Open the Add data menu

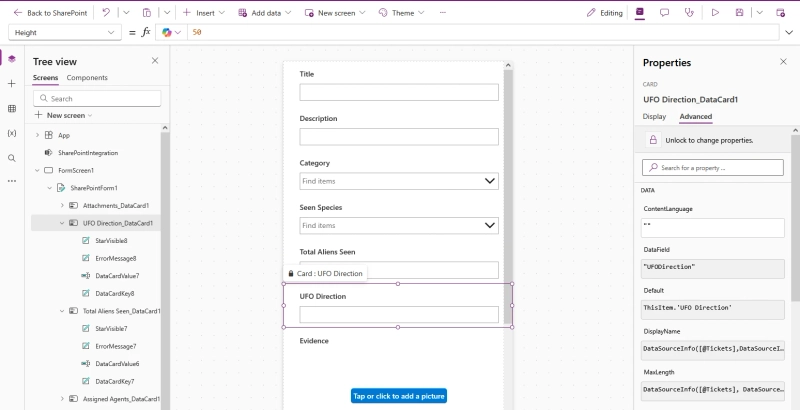coord(265,13)
